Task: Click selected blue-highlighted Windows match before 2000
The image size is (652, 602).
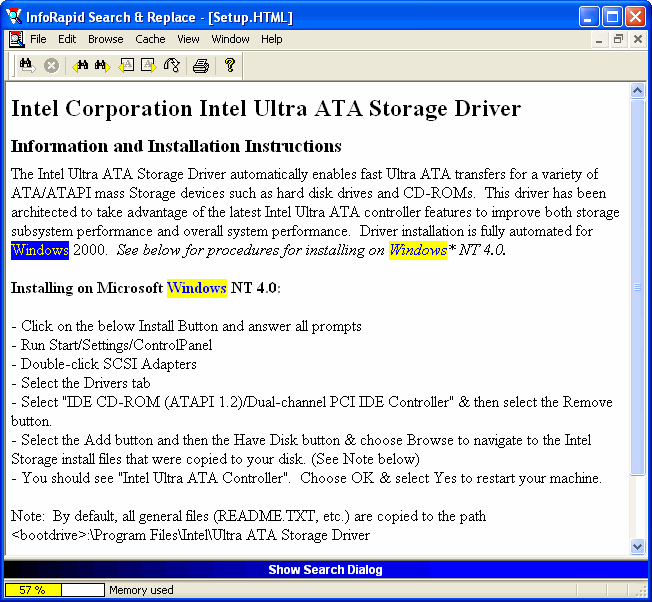Action: (40, 250)
